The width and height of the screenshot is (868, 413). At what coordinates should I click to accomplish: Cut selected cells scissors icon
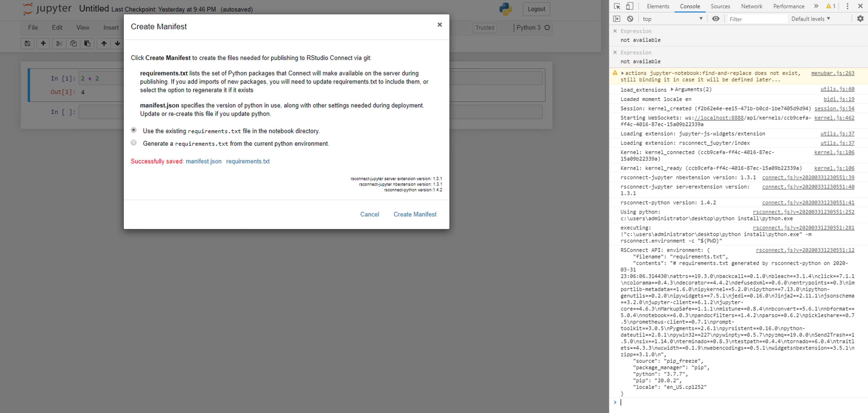point(59,43)
